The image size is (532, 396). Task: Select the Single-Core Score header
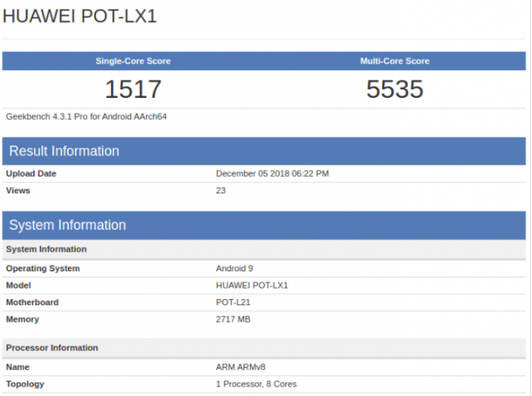pos(133,61)
